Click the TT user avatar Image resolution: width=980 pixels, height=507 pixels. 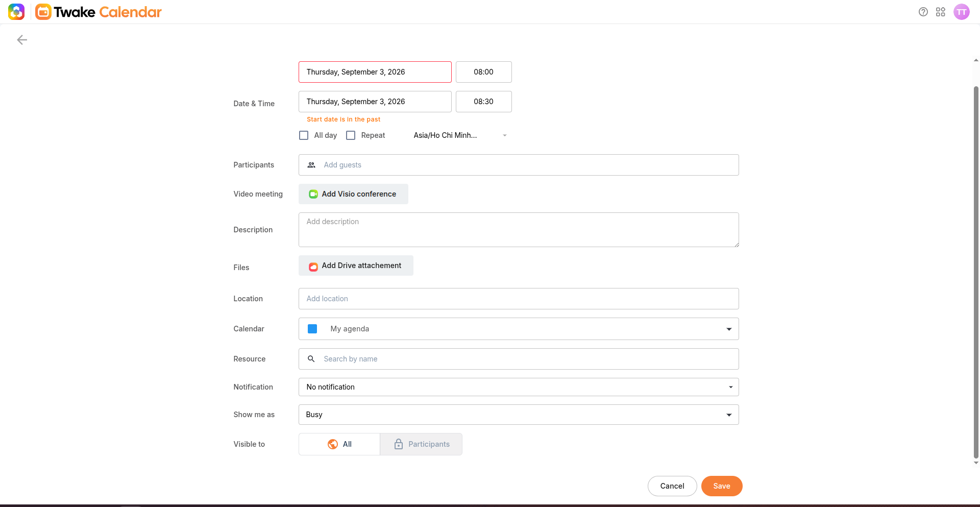(962, 12)
